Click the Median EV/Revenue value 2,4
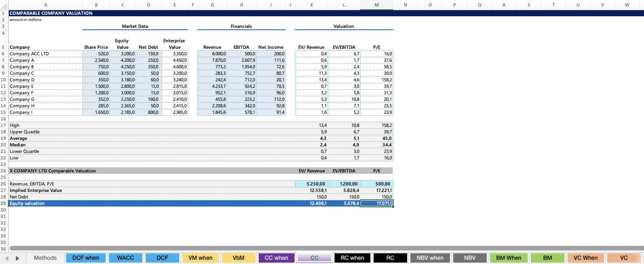The height and width of the screenshot is (264, 644). 311,145
